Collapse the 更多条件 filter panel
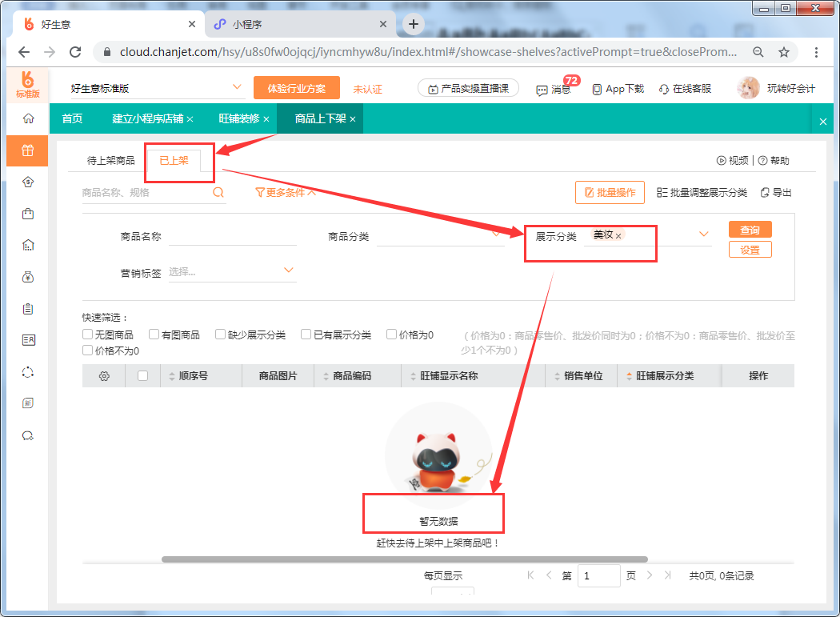 click(285, 192)
